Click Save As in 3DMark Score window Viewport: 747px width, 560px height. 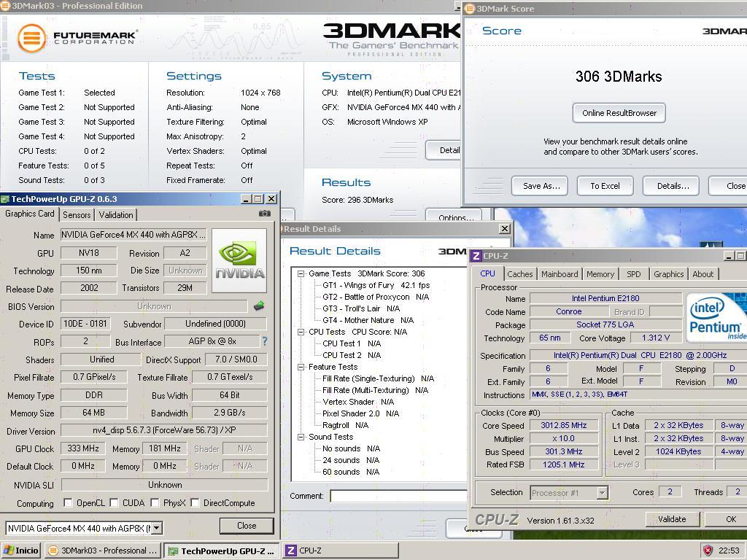click(x=541, y=186)
